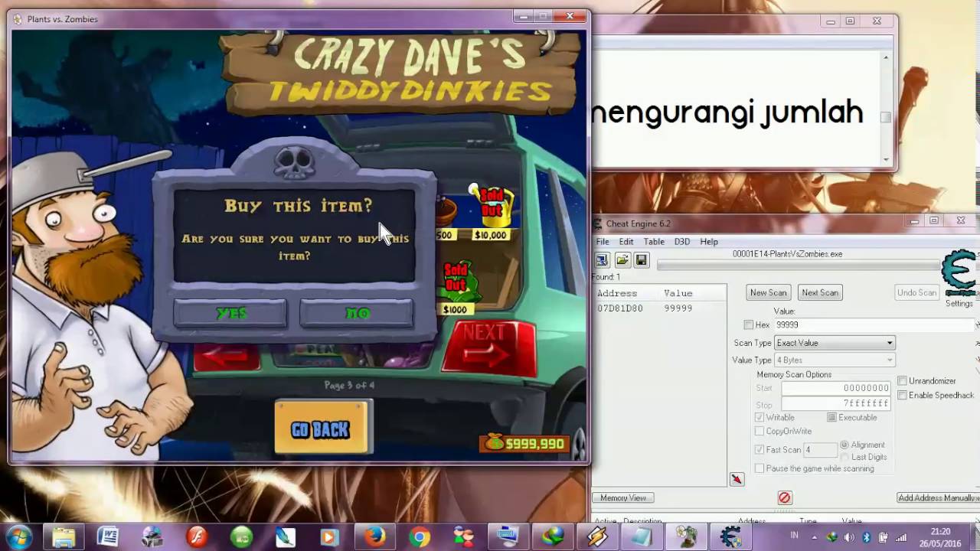Select the Last Digits radio button

point(844,457)
